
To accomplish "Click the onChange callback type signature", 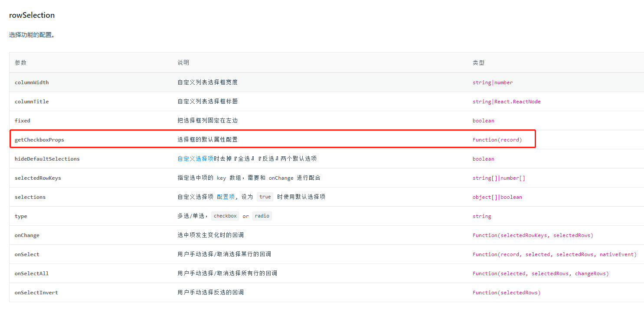I will tap(533, 235).
